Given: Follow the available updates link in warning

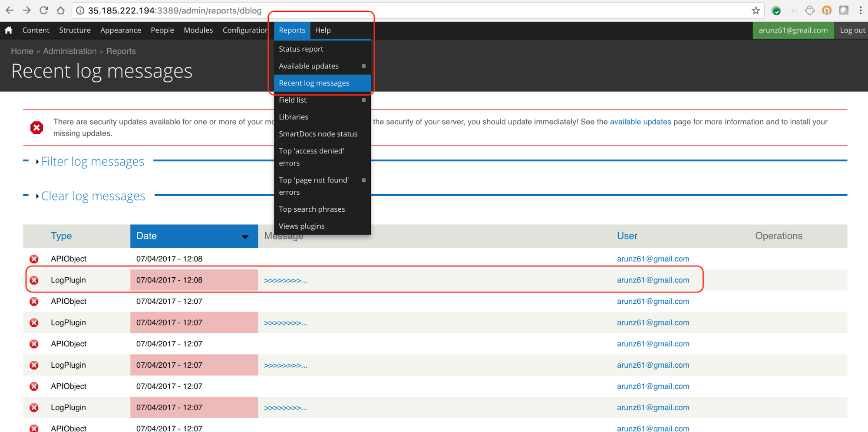Looking at the screenshot, I should pos(640,122).
